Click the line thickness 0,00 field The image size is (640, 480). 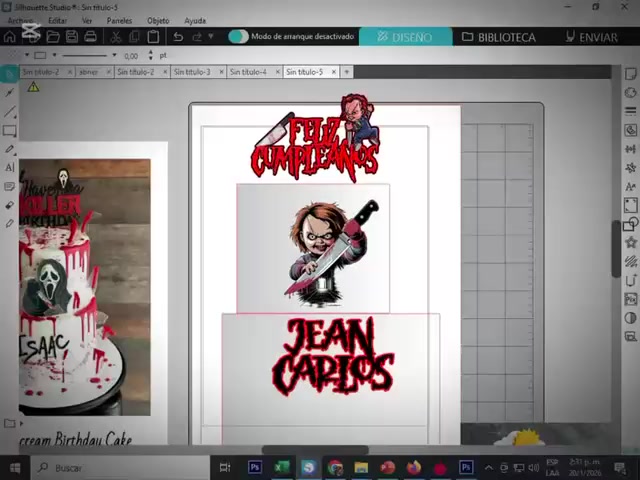[x=131, y=56]
